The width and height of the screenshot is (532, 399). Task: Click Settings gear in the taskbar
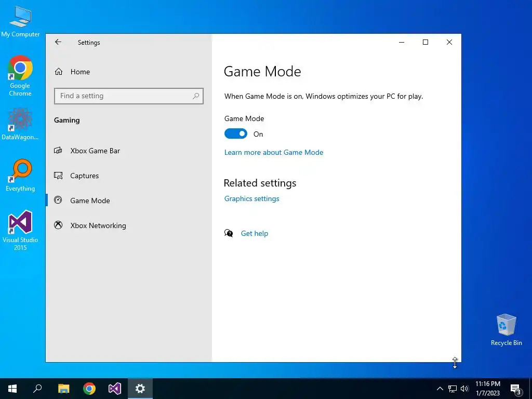click(x=140, y=389)
